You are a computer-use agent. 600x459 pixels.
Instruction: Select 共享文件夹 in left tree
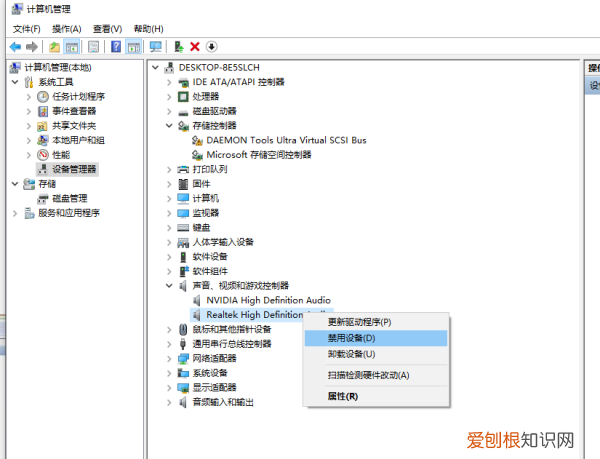click(x=74, y=125)
